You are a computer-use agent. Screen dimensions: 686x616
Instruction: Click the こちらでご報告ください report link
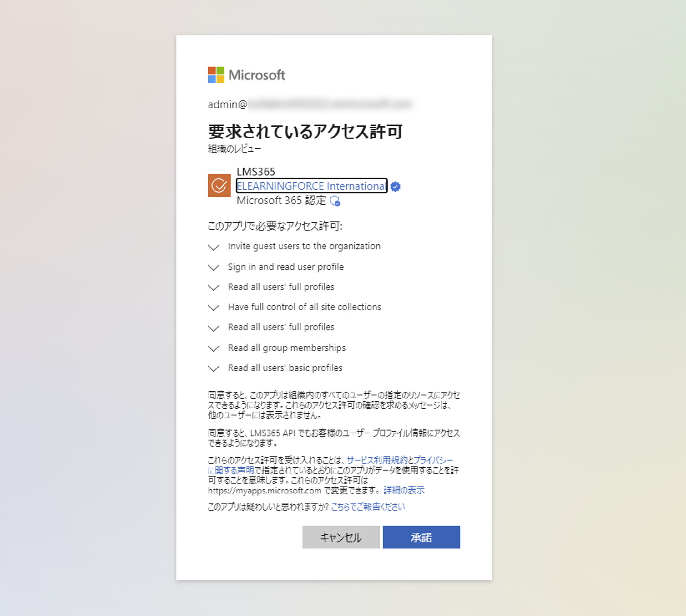tap(368, 507)
